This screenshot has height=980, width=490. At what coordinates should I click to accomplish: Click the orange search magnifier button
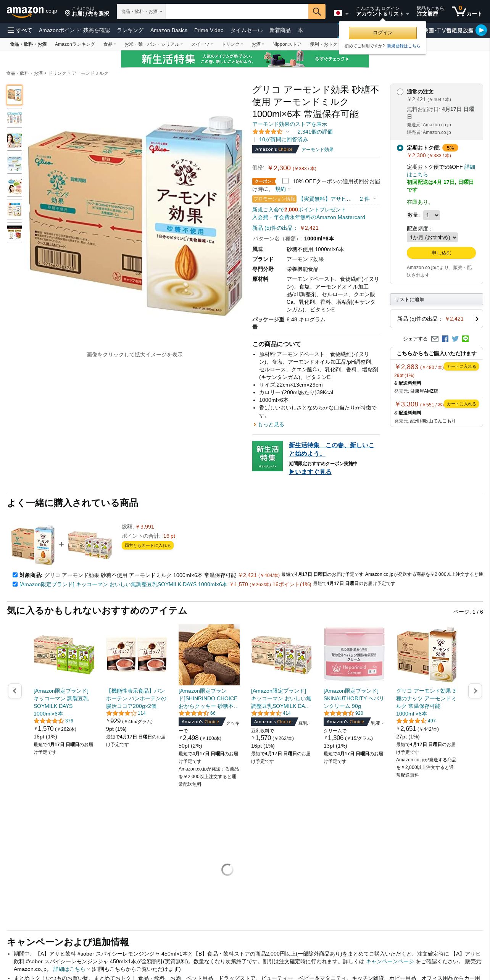point(317,11)
